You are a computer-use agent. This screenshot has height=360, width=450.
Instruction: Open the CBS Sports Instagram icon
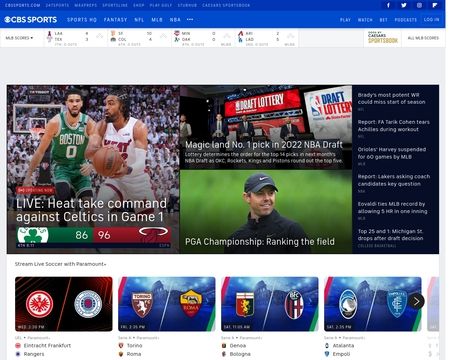pos(419,5)
